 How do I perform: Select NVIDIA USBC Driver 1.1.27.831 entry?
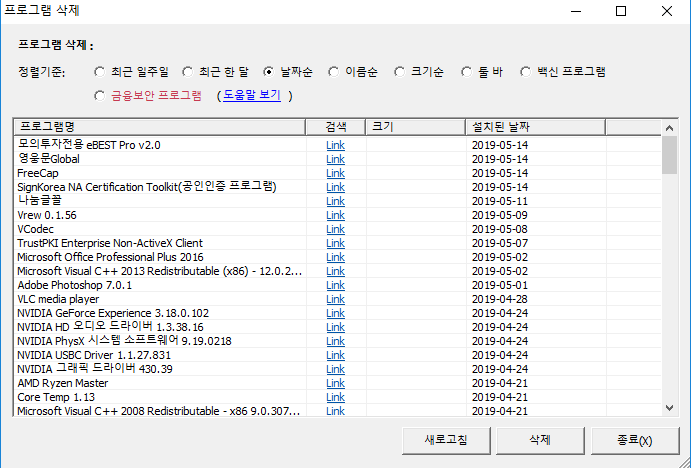point(94,355)
